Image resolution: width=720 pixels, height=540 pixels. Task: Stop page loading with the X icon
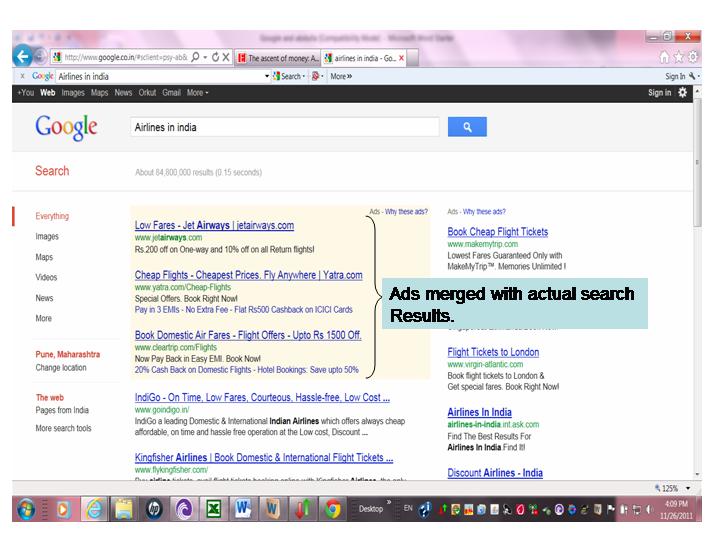226,57
